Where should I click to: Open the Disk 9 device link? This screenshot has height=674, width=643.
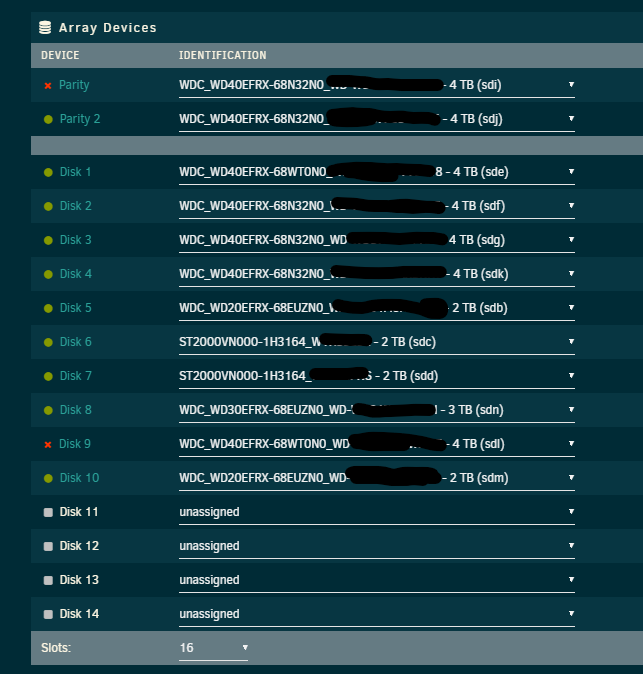(x=75, y=444)
